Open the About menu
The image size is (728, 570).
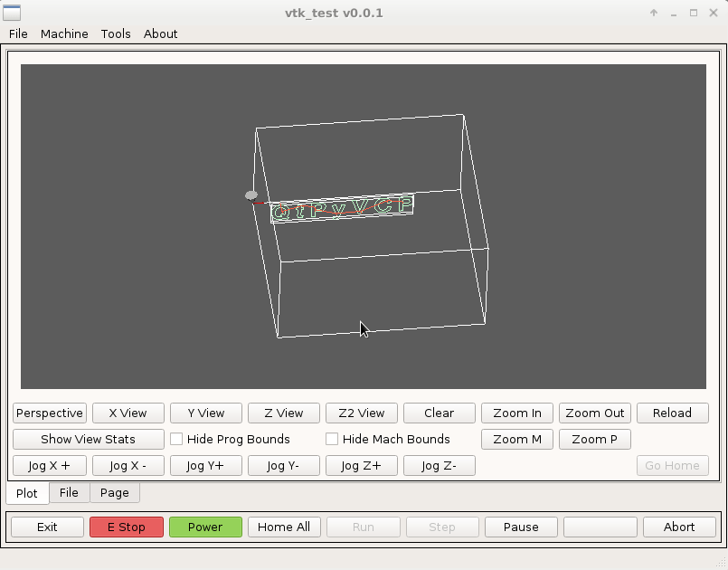[x=160, y=33]
